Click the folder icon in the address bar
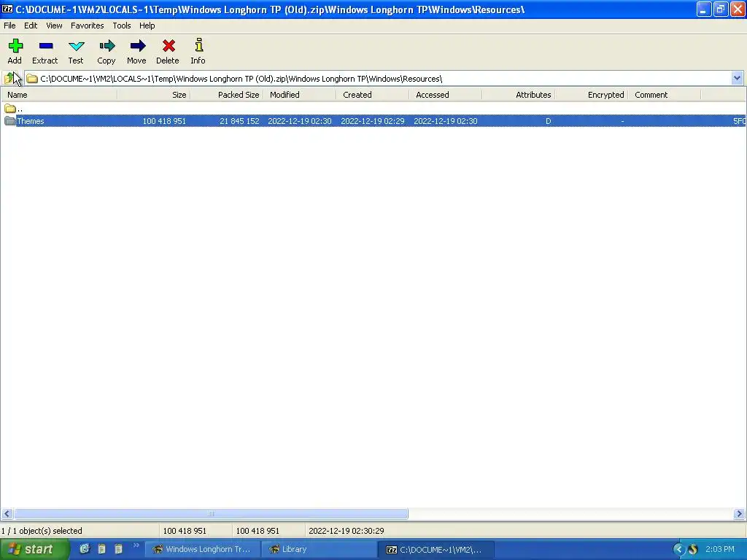This screenshot has width=747, height=560. [32, 79]
